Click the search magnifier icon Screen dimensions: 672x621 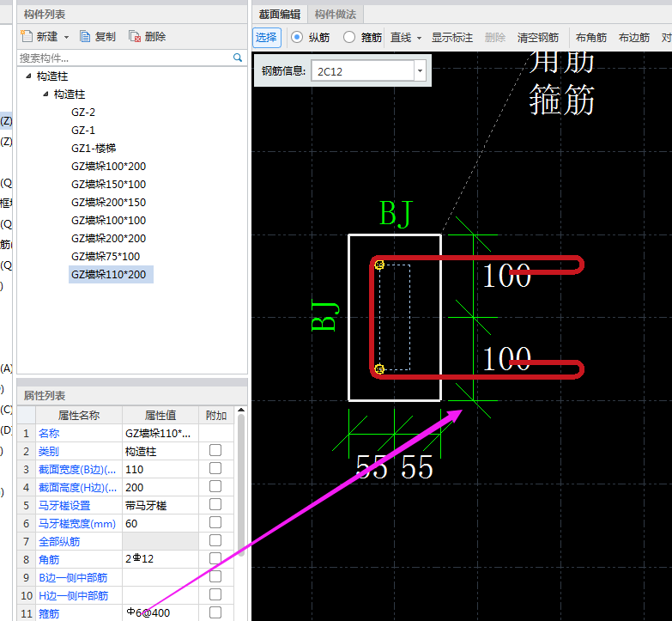click(238, 58)
